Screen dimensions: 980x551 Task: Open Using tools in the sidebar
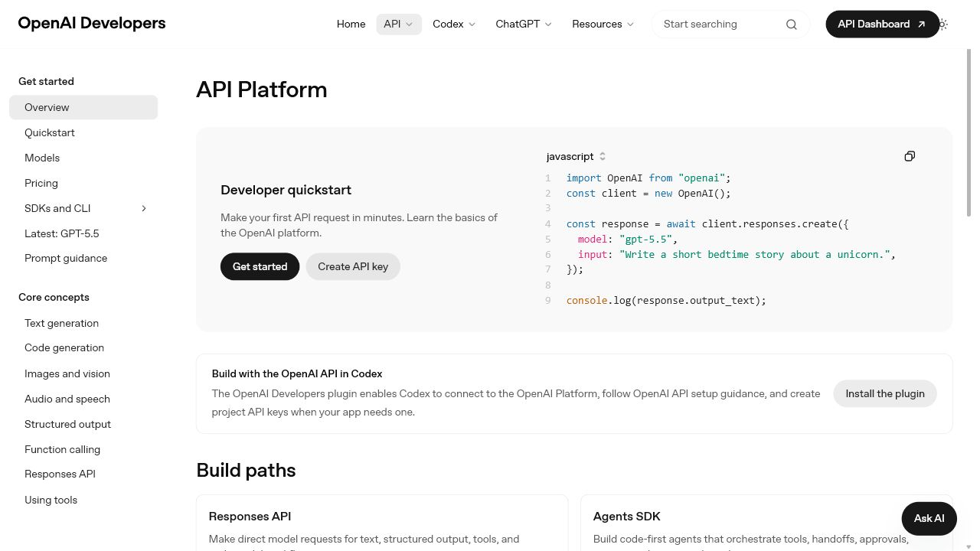pyautogui.click(x=83, y=500)
